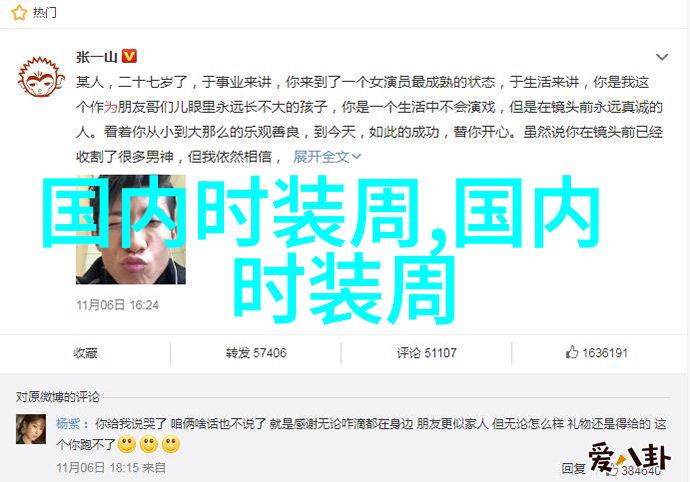Click the post timestamp 11月06日 16:24
Screen dimensions: 690x482
117,305
